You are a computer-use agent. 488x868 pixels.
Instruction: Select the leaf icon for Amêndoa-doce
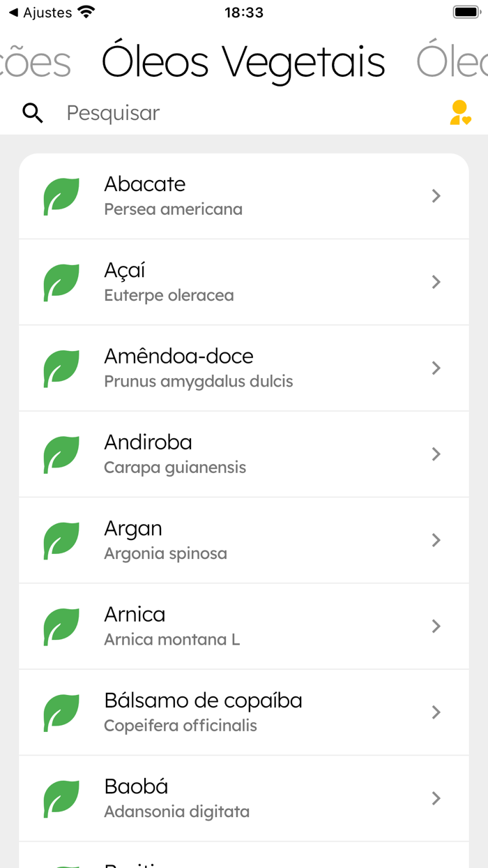61,368
